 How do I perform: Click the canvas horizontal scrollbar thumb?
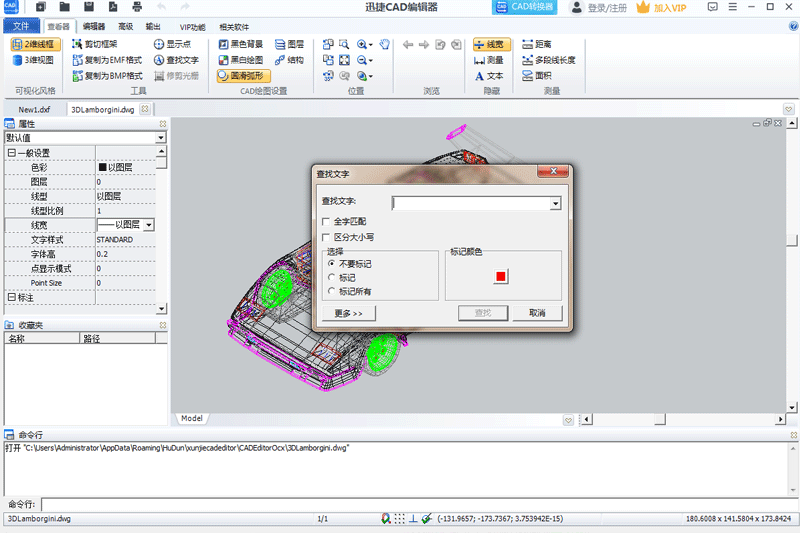[x=660, y=419]
